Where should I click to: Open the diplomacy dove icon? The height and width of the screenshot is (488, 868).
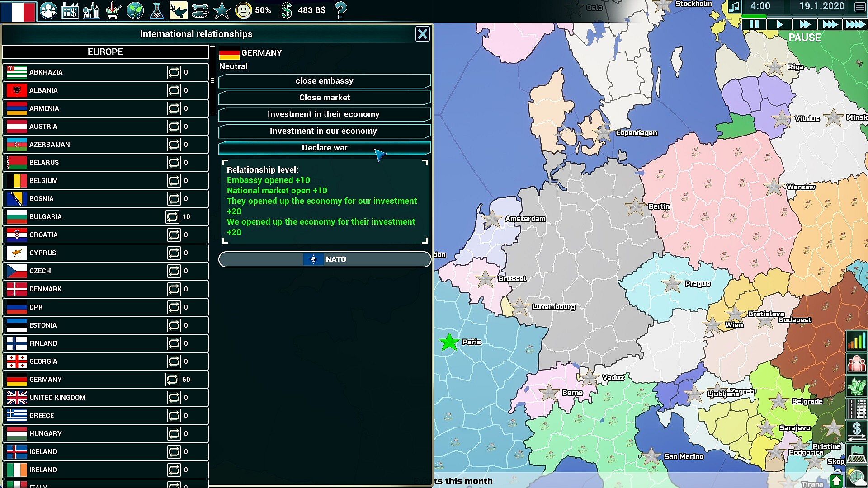178,10
